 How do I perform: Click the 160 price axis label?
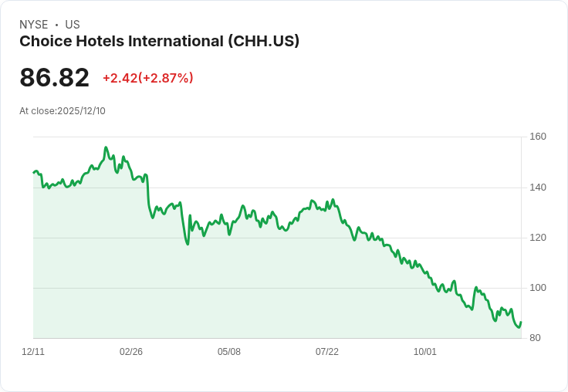(538, 137)
